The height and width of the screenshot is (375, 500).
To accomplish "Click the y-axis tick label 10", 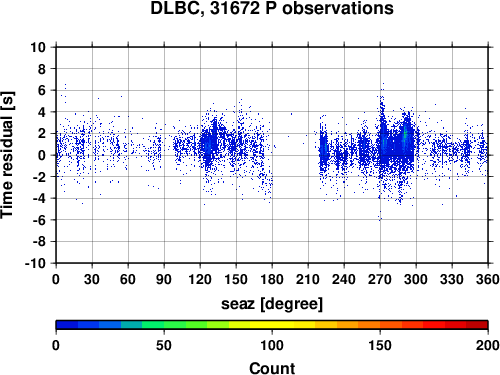I will 38,47.
